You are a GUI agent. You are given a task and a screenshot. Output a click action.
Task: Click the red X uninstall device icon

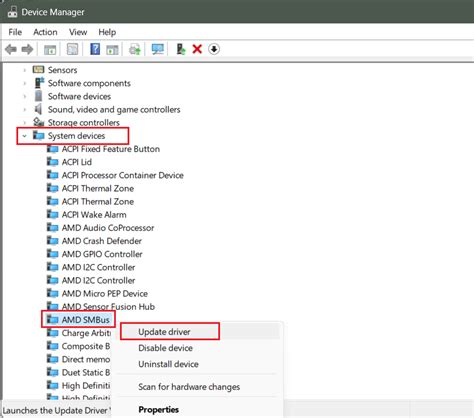[197, 49]
